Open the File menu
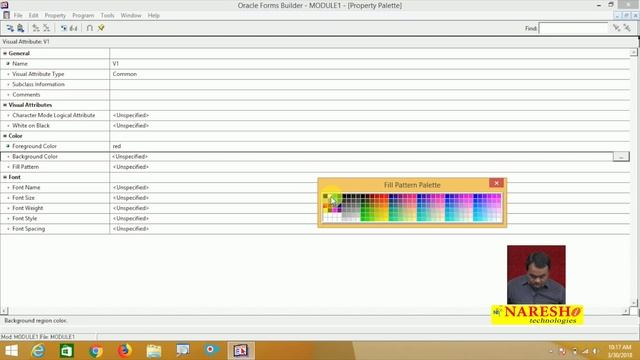This screenshot has width=640, height=360. 18,16
